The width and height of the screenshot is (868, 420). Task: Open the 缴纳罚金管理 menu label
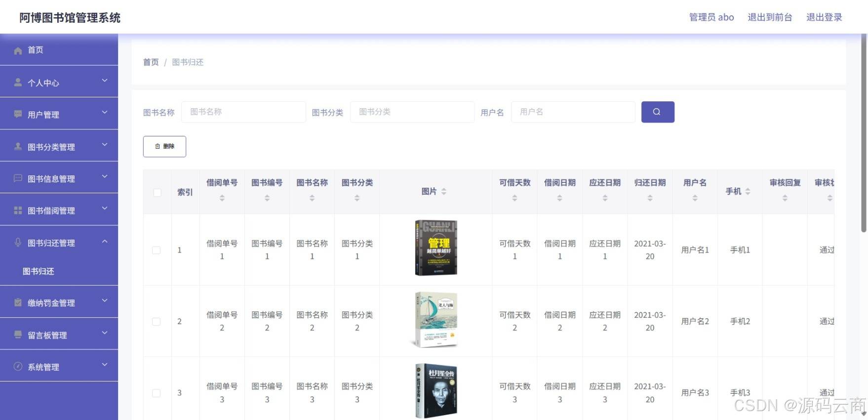point(51,303)
